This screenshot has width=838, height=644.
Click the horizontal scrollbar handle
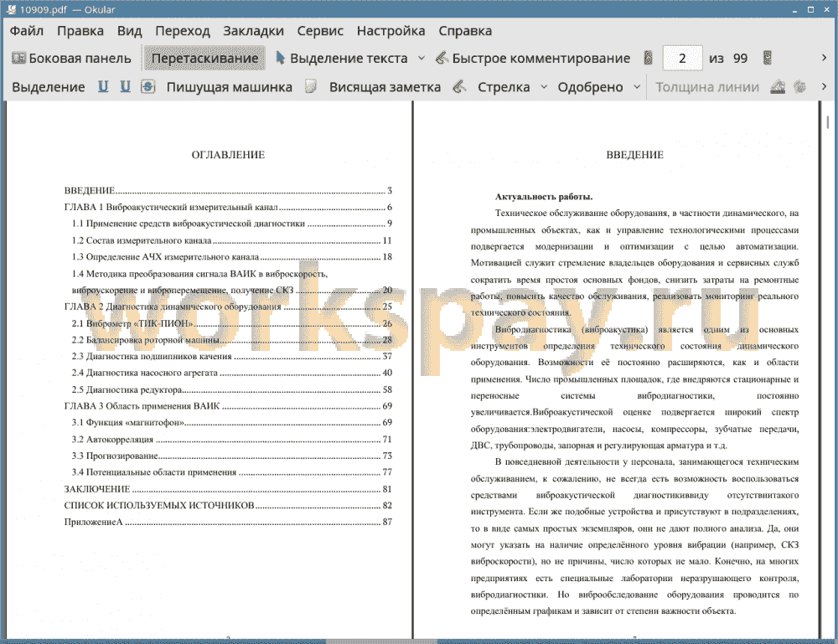[x=381, y=641]
